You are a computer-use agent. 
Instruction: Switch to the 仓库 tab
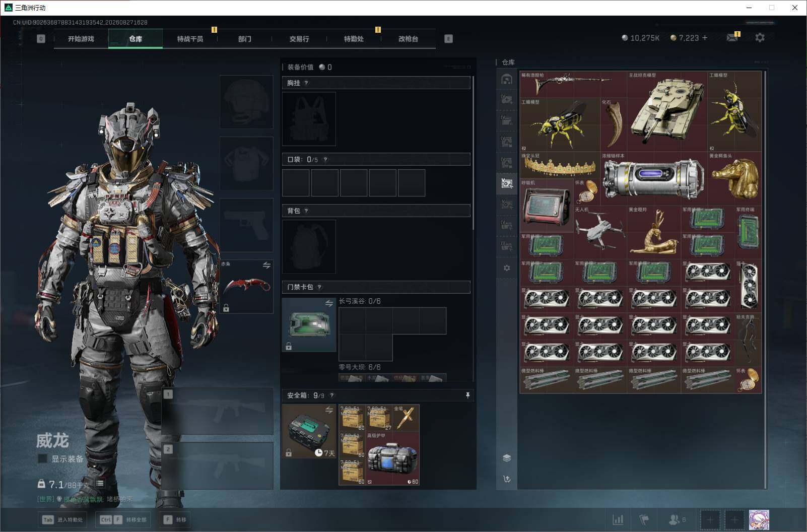pos(136,39)
